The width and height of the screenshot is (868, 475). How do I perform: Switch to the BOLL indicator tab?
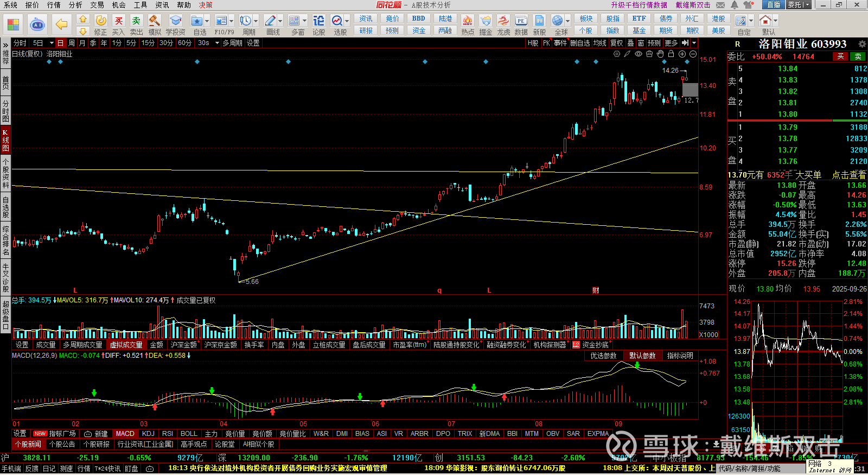(189, 434)
